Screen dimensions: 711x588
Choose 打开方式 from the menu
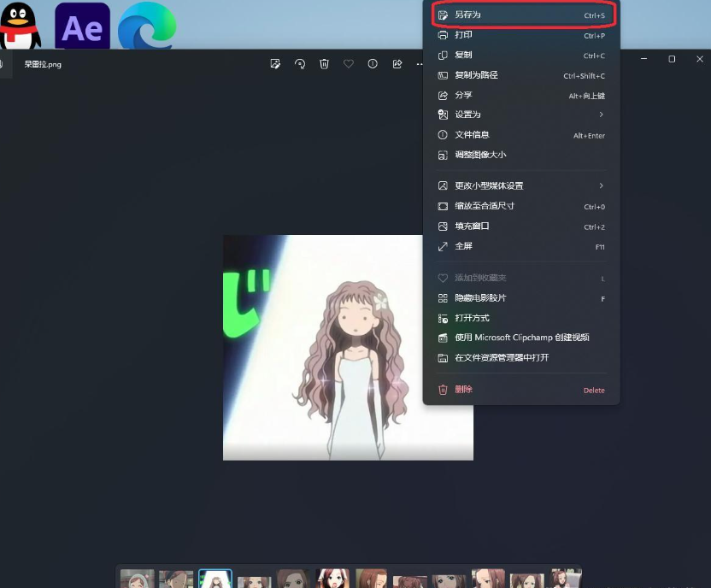point(521,318)
